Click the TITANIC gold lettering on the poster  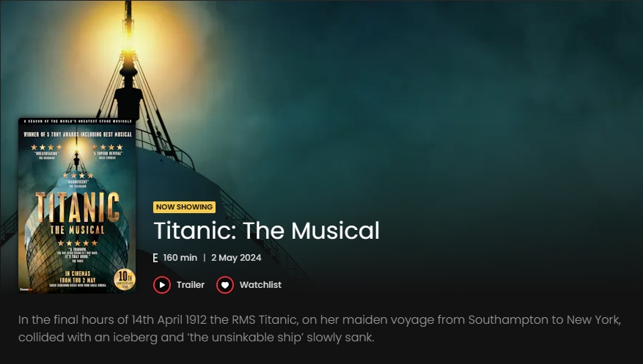pyautogui.click(x=78, y=207)
